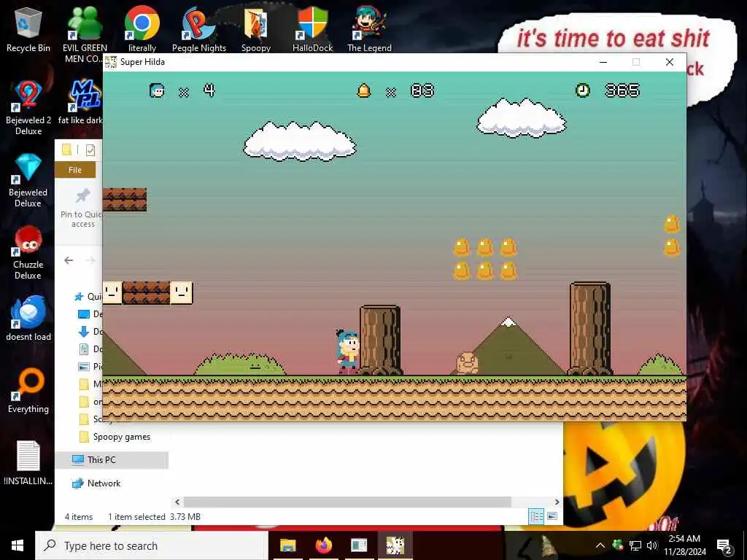Click the bell counter icon in the HUD

tap(364, 90)
